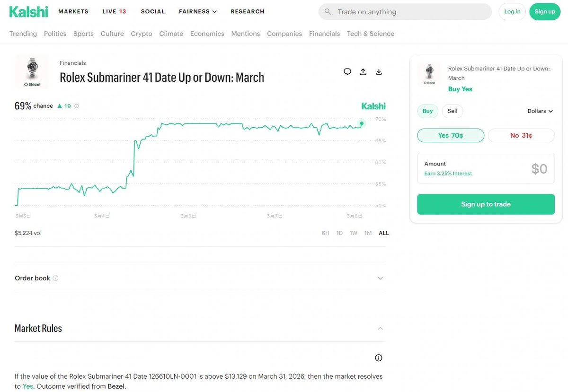Open the Dollars unit dropdown
Viewport: 568px width, 392px height.
coord(540,111)
